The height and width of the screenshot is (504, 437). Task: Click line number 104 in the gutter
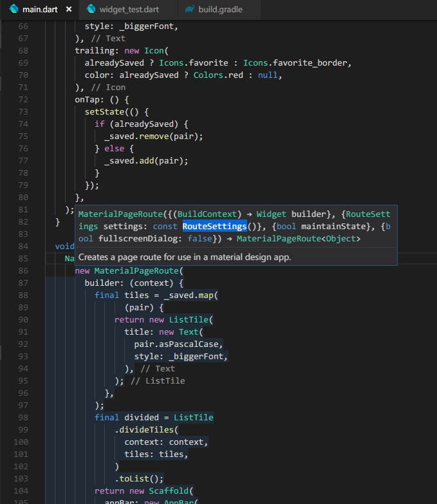(21, 491)
